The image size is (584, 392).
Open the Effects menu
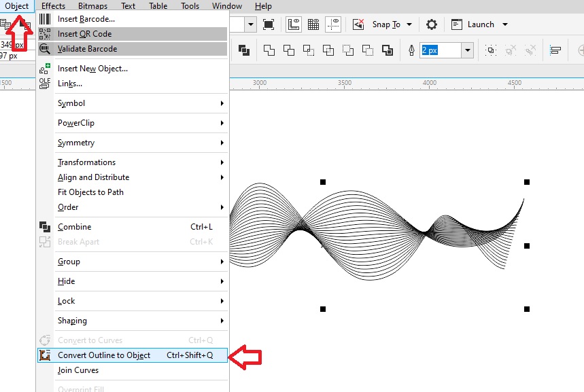(x=53, y=6)
